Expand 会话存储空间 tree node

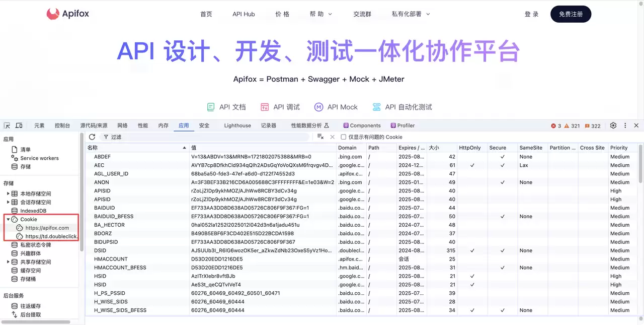[8, 202]
